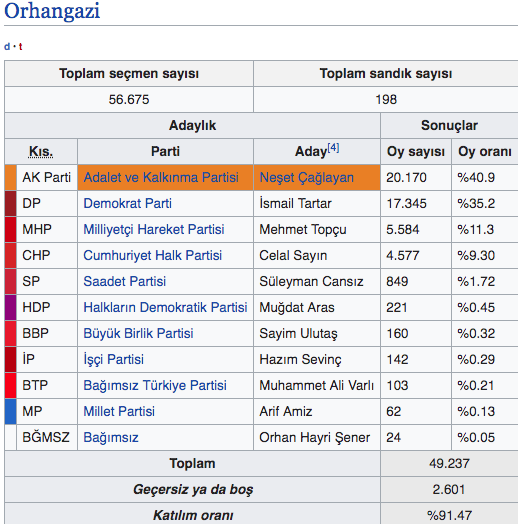518x524 pixels.
Task: Select the Toplam row label
Action: click(x=192, y=464)
